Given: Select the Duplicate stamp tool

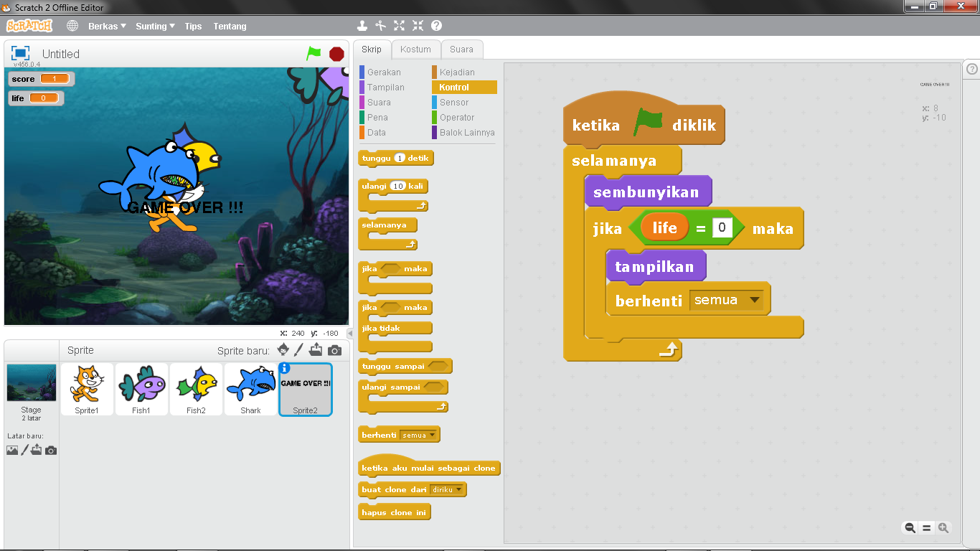Looking at the screenshot, I should [x=362, y=25].
